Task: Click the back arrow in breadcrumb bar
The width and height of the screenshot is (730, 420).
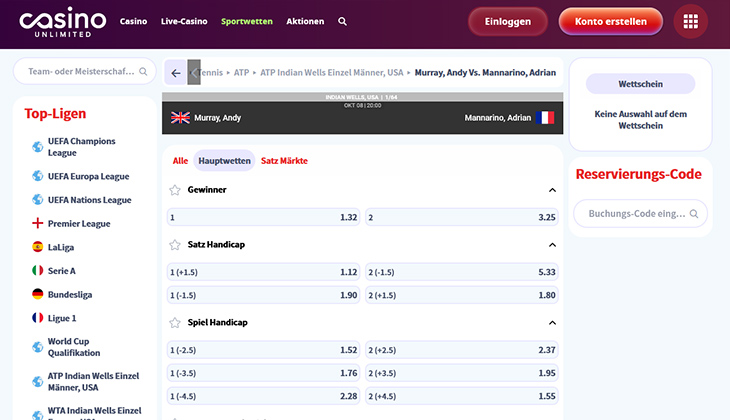Action: tap(176, 73)
